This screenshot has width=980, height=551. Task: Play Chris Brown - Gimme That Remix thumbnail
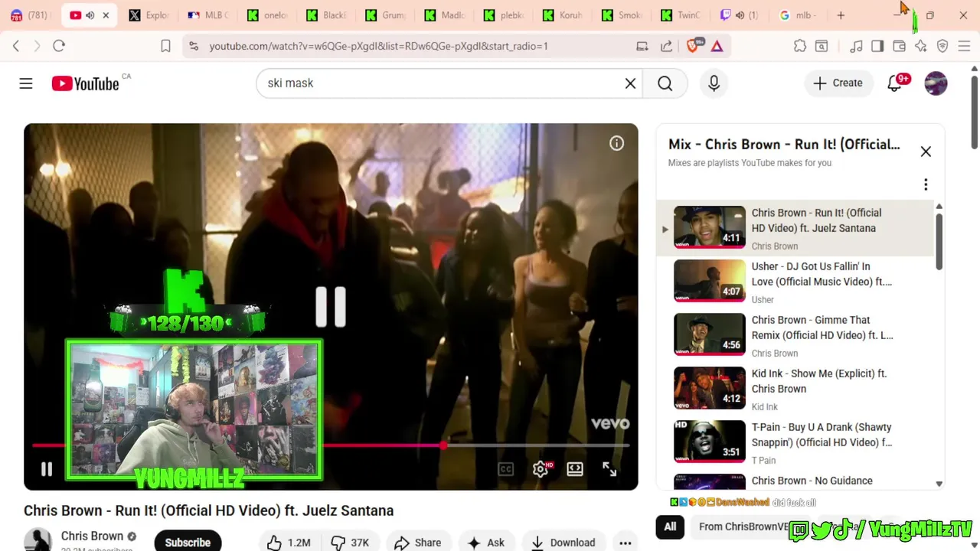point(709,334)
